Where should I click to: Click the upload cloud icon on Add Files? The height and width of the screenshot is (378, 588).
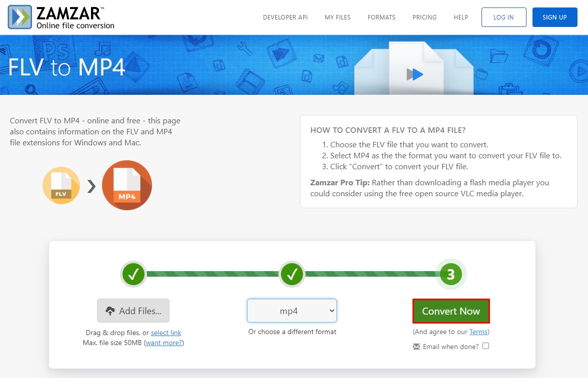(110, 311)
